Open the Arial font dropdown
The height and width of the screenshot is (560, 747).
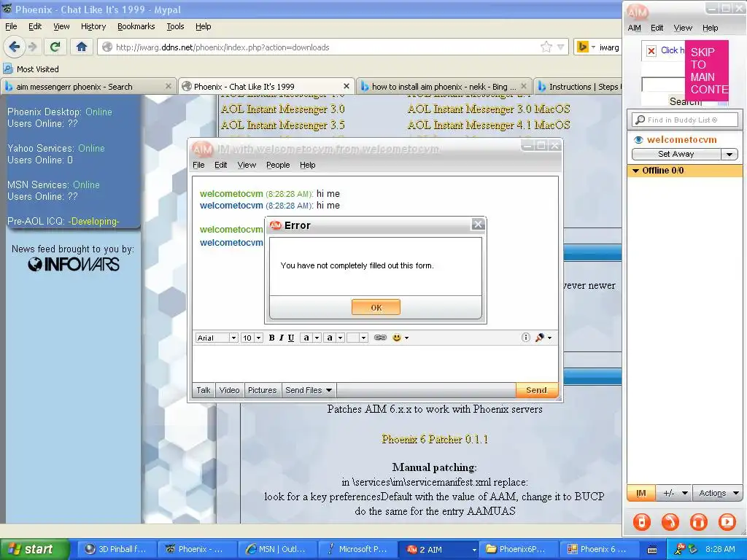(x=233, y=338)
